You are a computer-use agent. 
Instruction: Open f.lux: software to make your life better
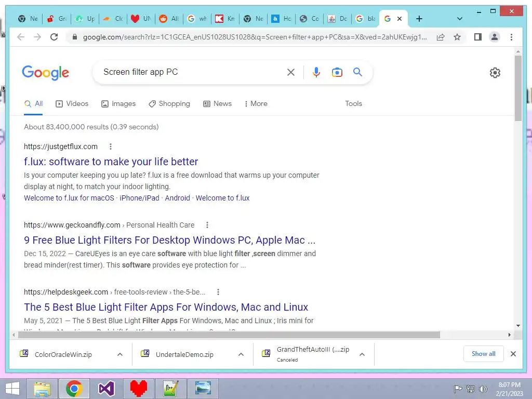point(111,162)
